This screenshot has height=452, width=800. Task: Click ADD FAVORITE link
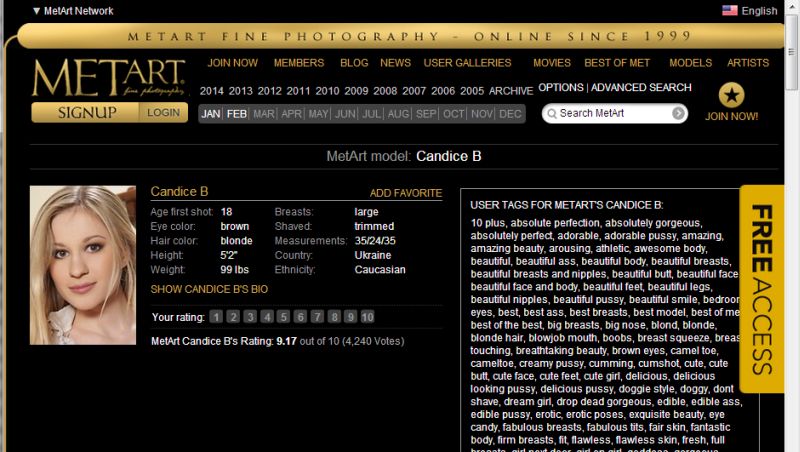[406, 193]
